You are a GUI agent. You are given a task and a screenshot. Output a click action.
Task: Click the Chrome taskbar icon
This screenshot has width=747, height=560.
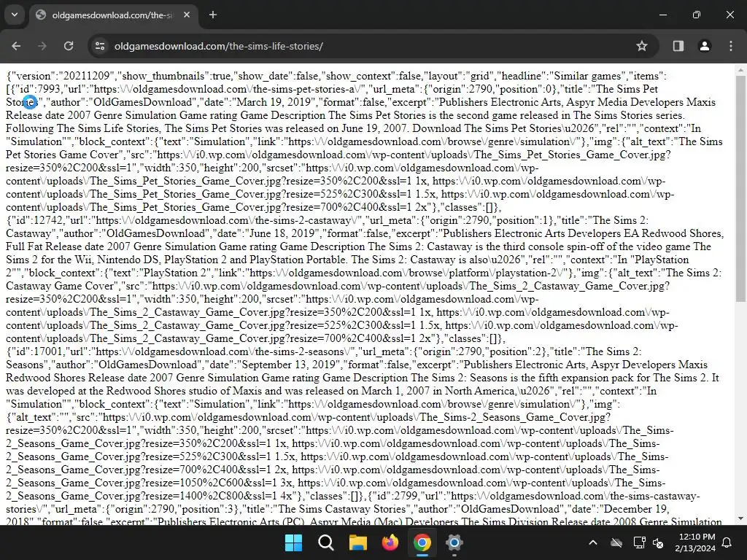tap(422, 542)
